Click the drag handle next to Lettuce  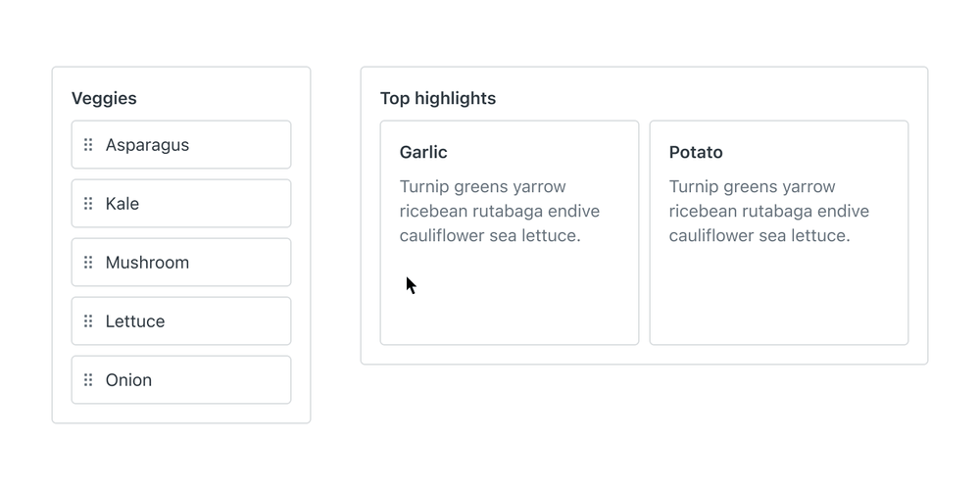click(x=88, y=321)
